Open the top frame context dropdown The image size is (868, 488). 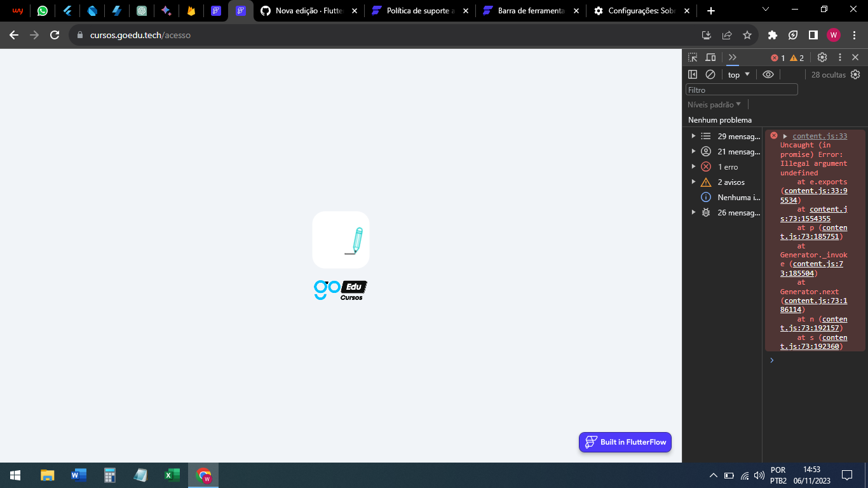(738, 74)
